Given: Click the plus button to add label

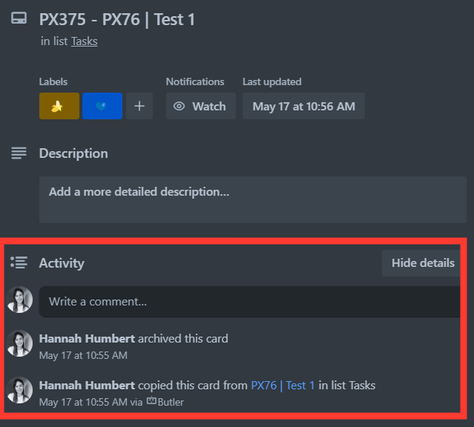Looking at the screenshot, I should [139, 106].
